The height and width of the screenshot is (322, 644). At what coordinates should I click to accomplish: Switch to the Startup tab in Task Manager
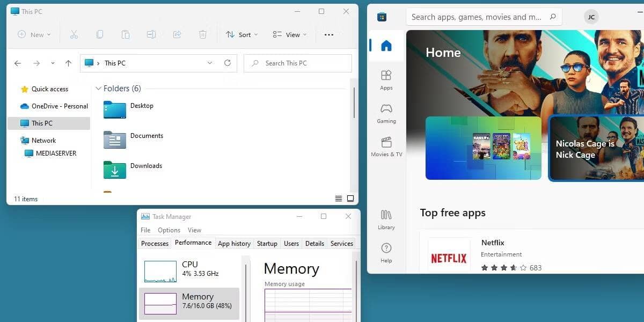tap(267, 244)
